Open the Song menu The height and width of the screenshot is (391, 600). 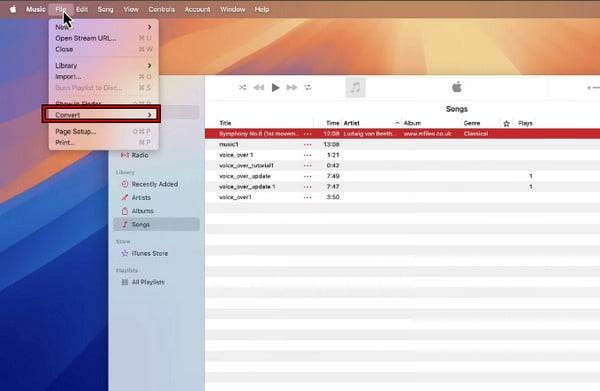(x=105, y=9)
